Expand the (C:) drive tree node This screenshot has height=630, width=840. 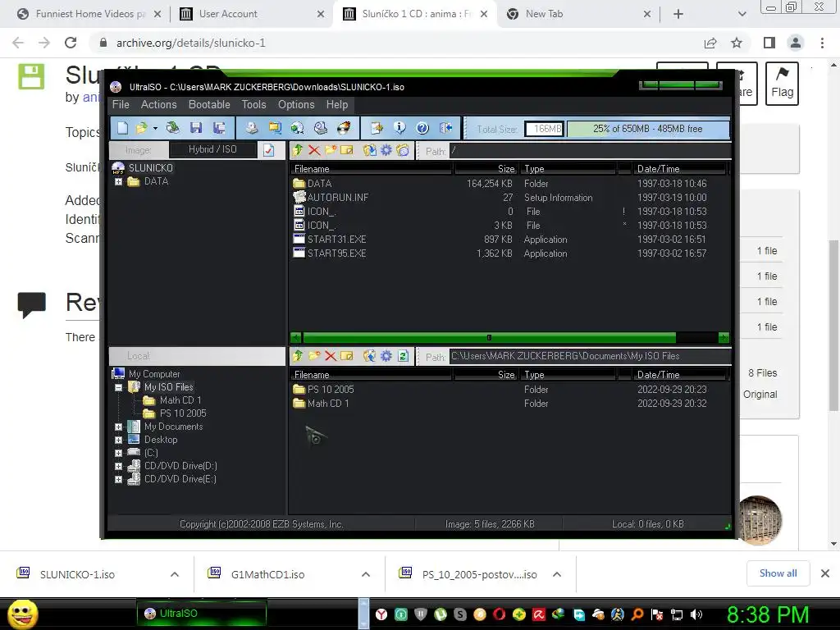pyautogui.click(x=118, y=453)
